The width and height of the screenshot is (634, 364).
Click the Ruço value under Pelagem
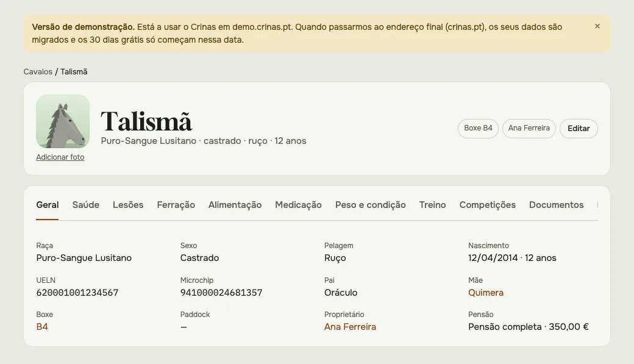[x=335, y=258]
